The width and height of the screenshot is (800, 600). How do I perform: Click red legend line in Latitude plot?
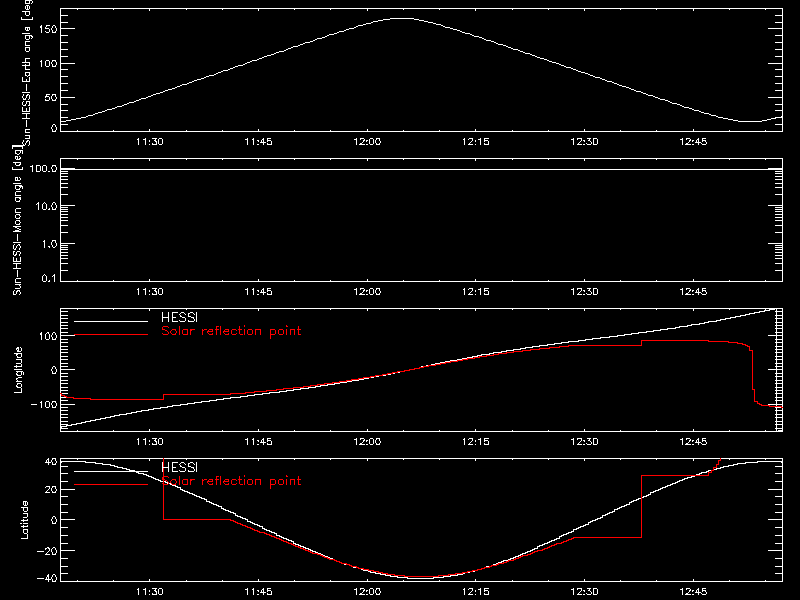click(x=111, y=485)
